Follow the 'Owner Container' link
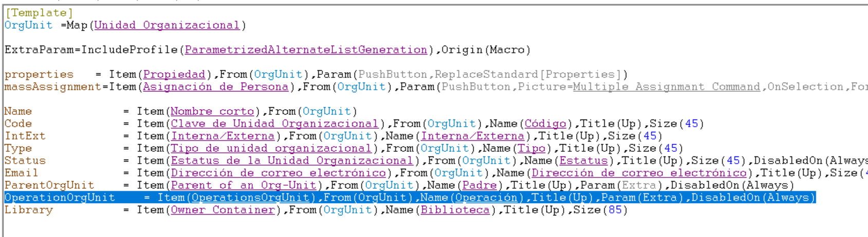The height and width of the screenshot is (237, 868). [223, 210]
